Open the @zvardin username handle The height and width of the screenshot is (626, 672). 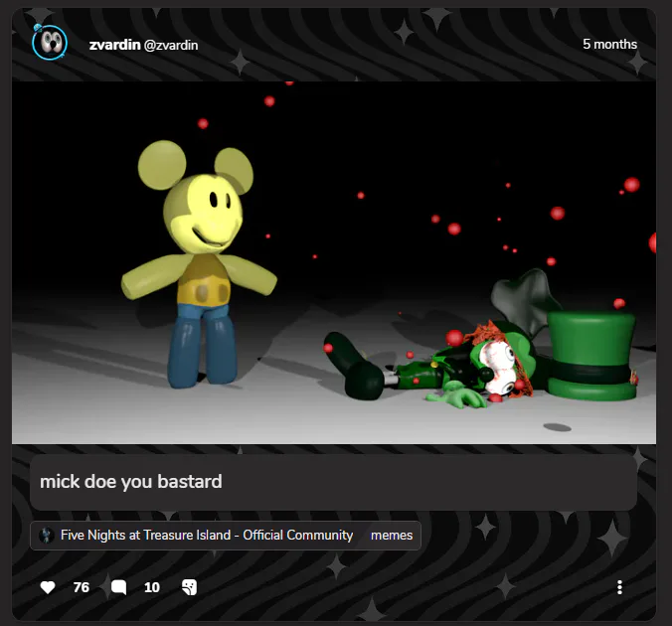tap(171, 45)
